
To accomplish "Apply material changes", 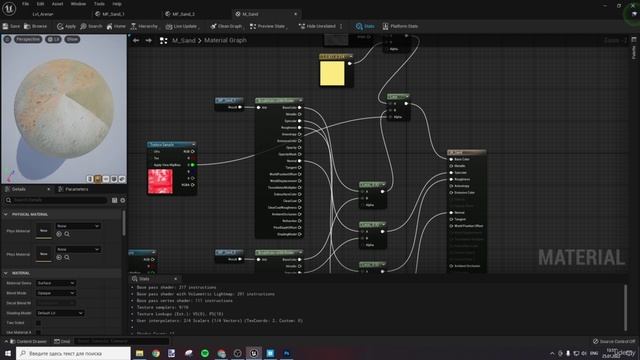I will tap(67, 26).
